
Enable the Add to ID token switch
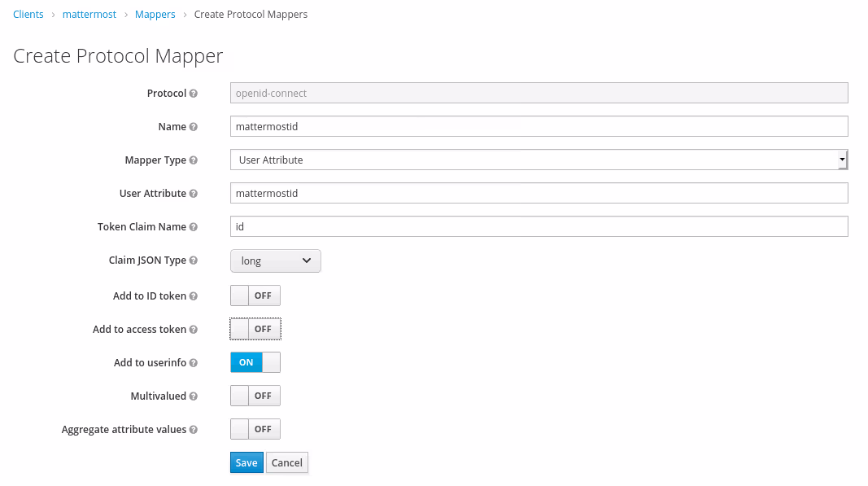(x=255, y=296)
